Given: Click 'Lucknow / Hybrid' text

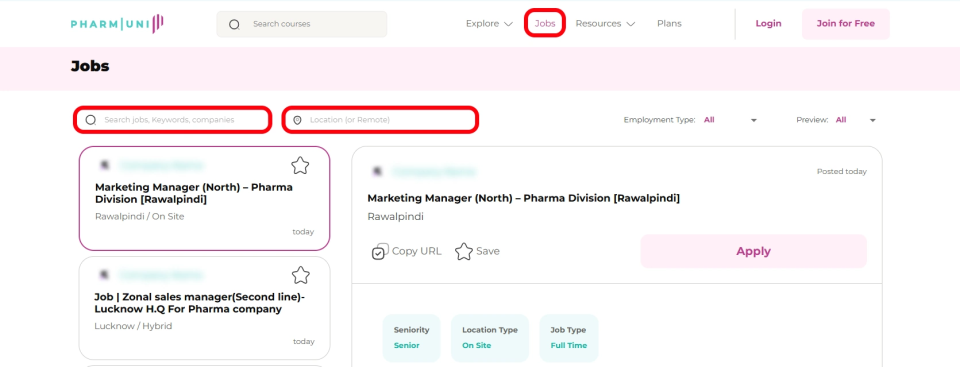Looking at the screenshot, I should 133,326.
